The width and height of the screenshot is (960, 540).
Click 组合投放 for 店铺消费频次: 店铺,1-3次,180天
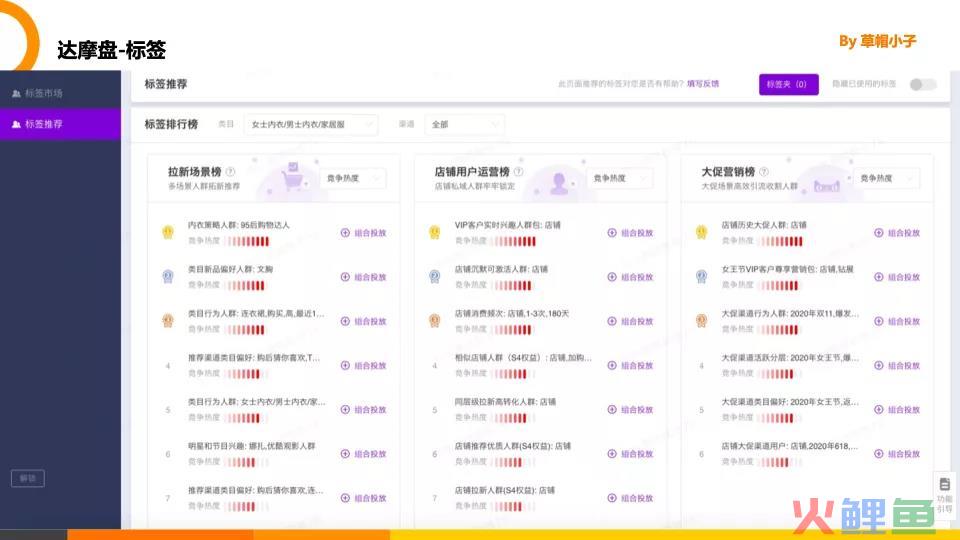point(631,321)
